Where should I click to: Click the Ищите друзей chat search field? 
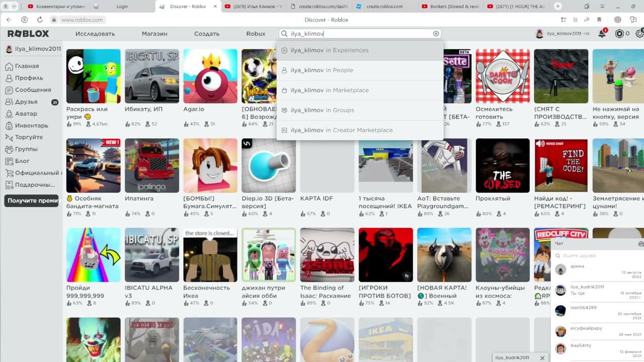(x=597, y=256)
